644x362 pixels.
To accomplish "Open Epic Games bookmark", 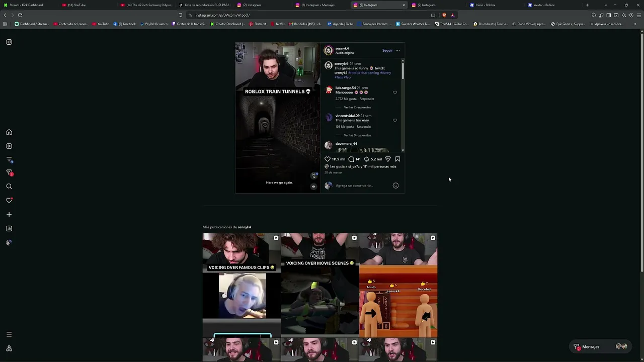I will (568, 24).
